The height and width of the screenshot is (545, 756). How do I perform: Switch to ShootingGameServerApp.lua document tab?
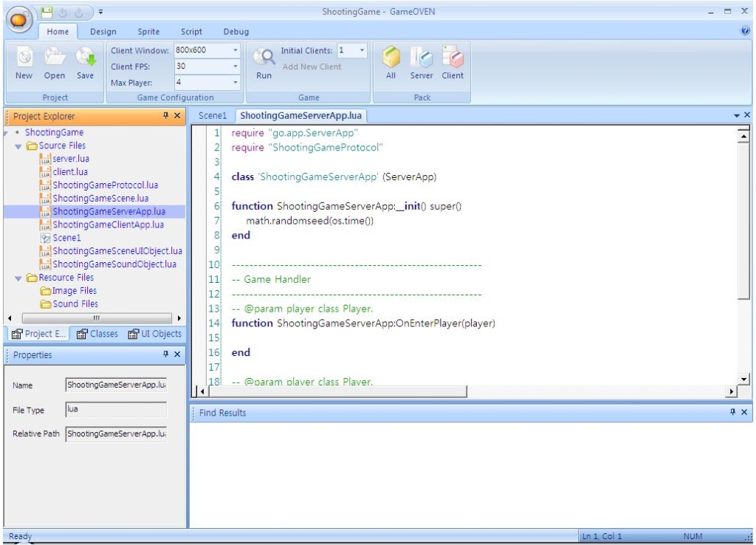pyautogui.click(x=301, y=116)
